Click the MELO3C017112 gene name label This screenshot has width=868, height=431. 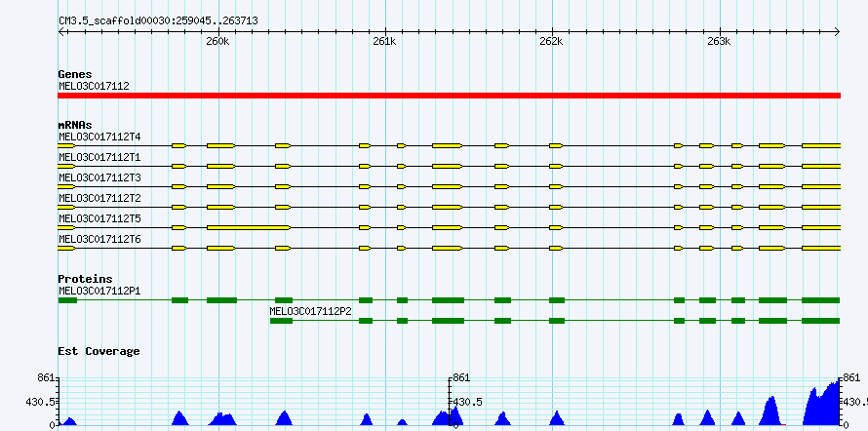[94, 87]
